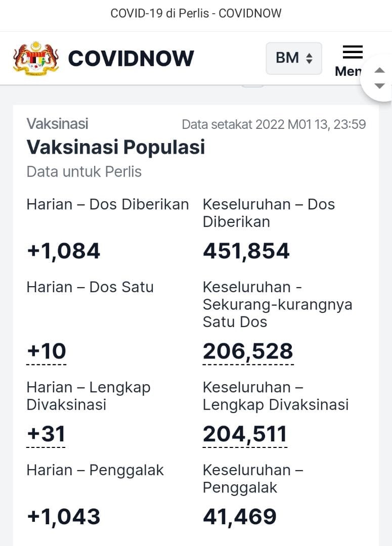Open the BM language dropdown
Screen dimensions: 392x546
tap(294, 58)
